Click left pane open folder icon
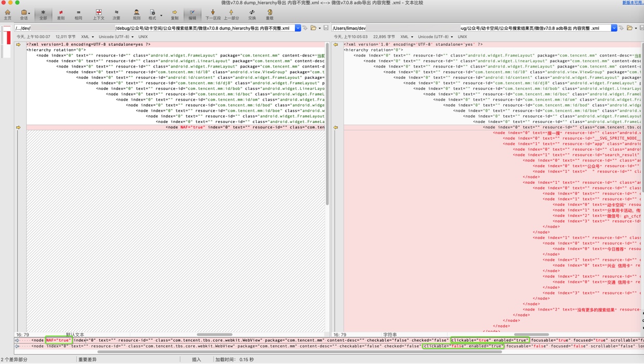Viewport: 644px width, 364px height. click(x=313, y=28)
